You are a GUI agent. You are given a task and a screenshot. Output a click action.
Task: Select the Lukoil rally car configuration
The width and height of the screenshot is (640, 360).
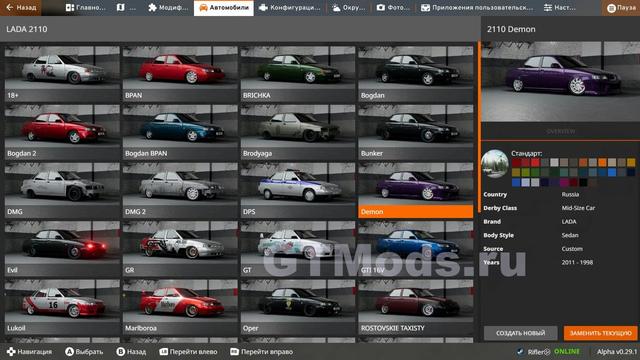[x=62, y=307]
